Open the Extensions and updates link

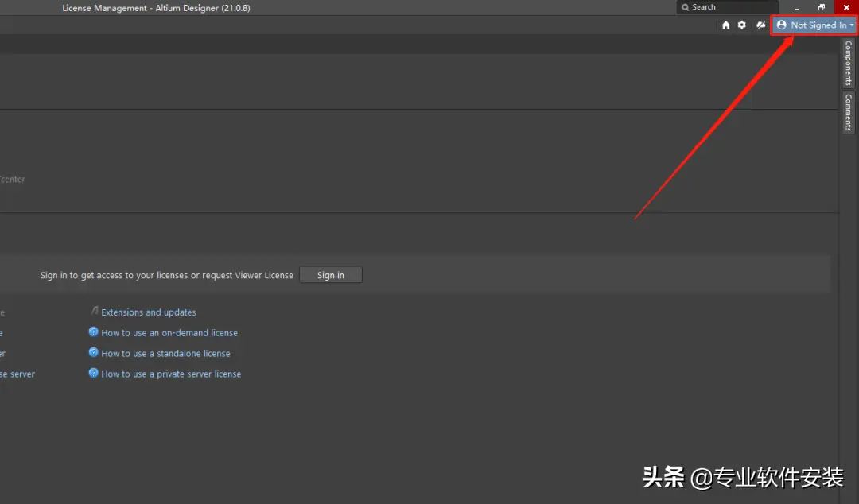(x=149, y=312)
